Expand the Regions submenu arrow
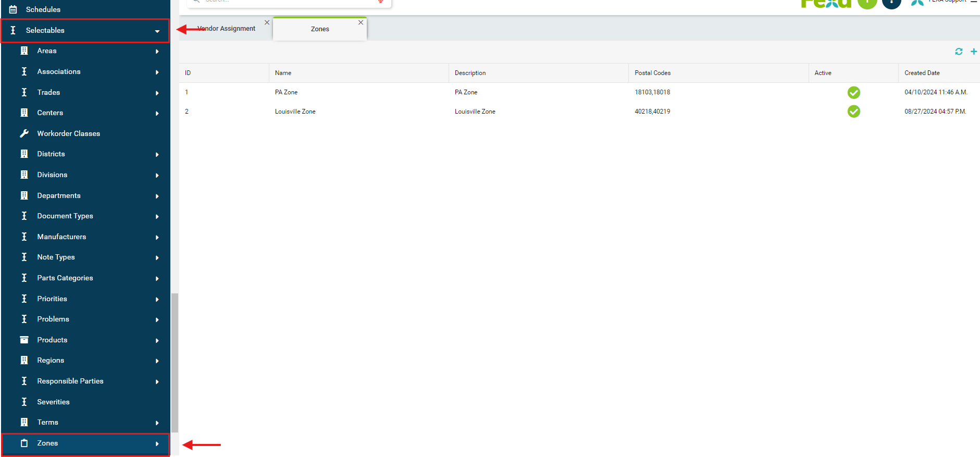The width and height of the screenshot is (980, 457). click(x=157, y=361)
